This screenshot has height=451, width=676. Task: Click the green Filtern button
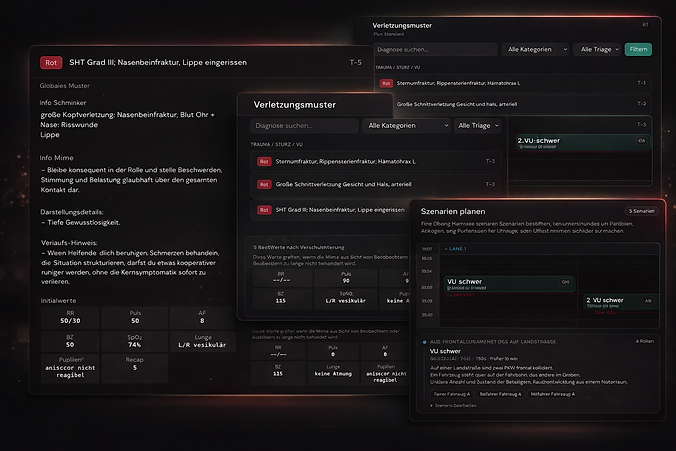pyautogui.click(x=638, y=50)
